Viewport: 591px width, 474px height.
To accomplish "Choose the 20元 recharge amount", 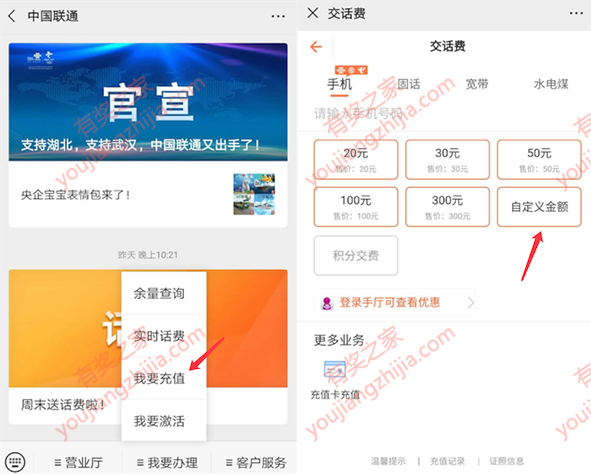I will click(x=356, y=159).
